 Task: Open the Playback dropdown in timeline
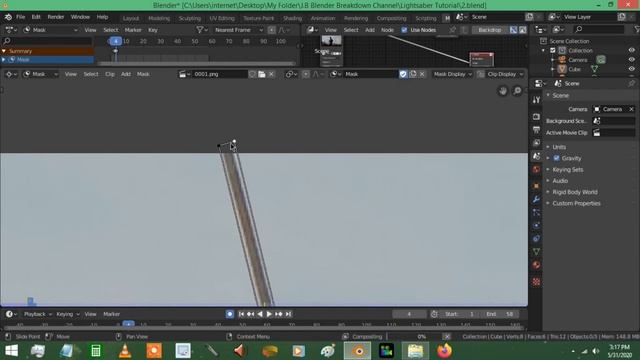38,314
